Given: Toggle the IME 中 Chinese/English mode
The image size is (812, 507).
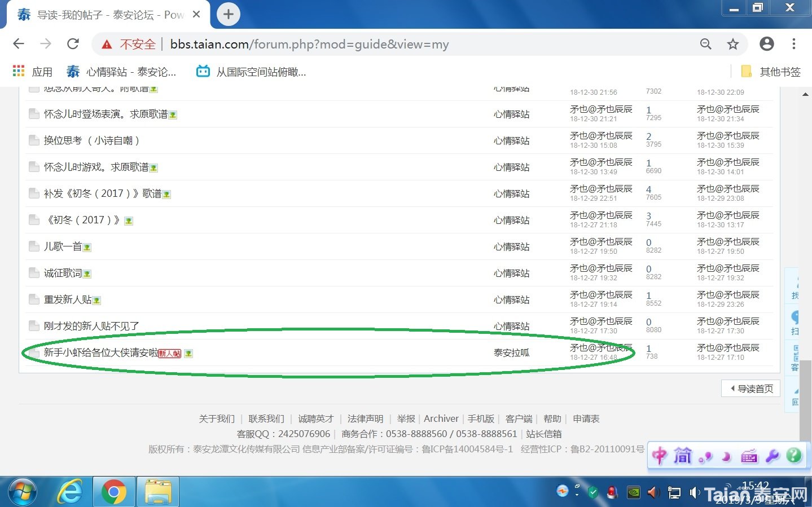Looking at the screenshot, I should click(x=660, y=456).
